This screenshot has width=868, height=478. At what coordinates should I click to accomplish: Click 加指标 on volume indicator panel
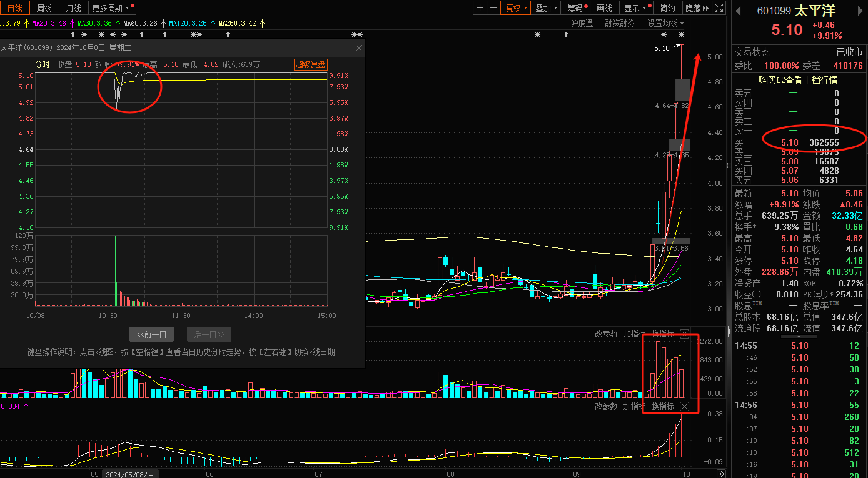click(634, 334)
